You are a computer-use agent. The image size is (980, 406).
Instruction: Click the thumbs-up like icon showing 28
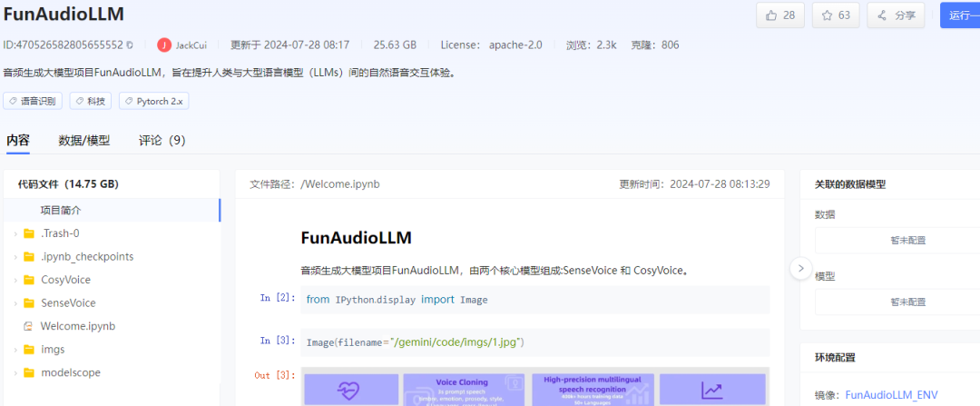click(771, 15)
